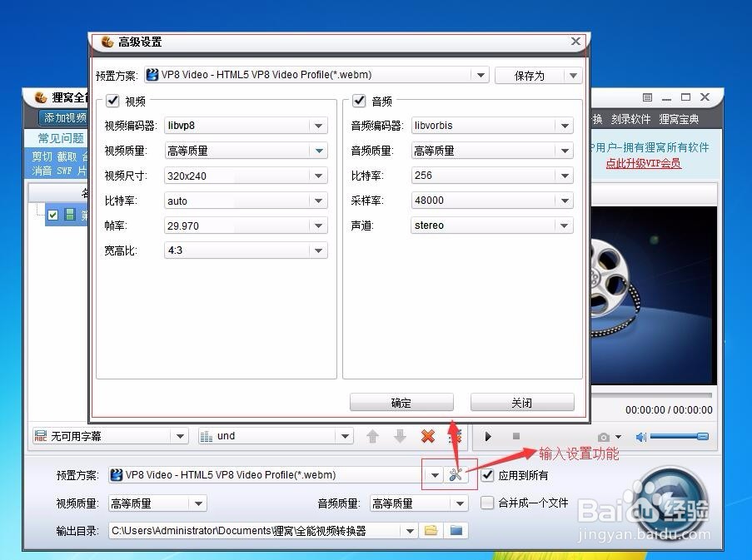Expand audio 比特率 256 dropdown
This screenshot has width=752, height=560.
pos(565,176)
